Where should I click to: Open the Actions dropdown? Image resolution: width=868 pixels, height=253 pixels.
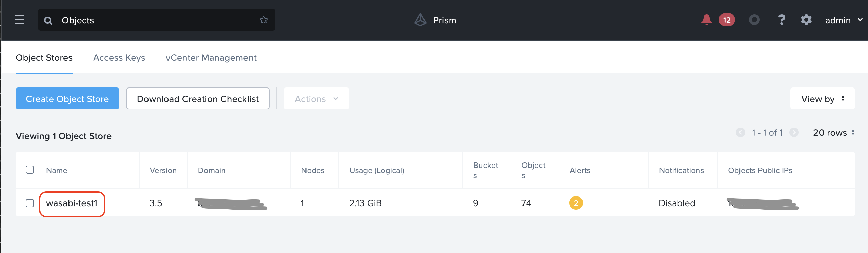tap(316, 99)
